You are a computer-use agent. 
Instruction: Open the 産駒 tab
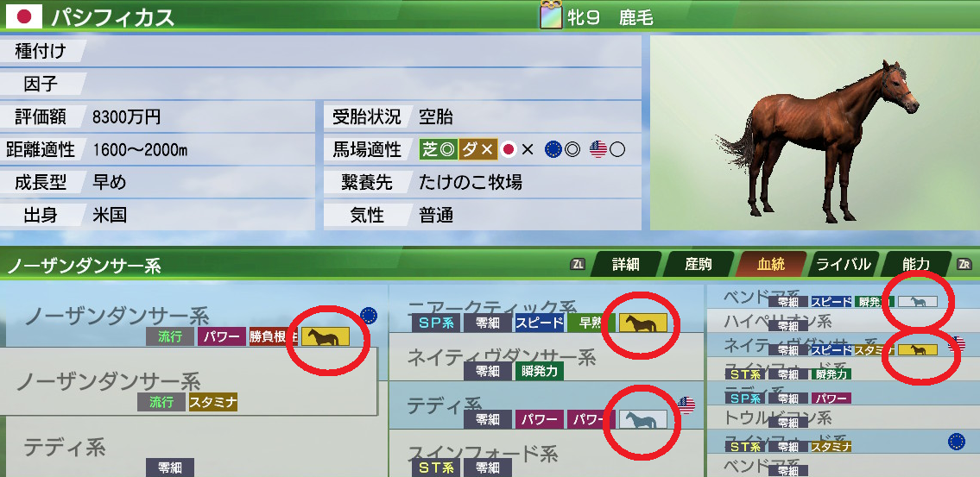click(699, 264)
